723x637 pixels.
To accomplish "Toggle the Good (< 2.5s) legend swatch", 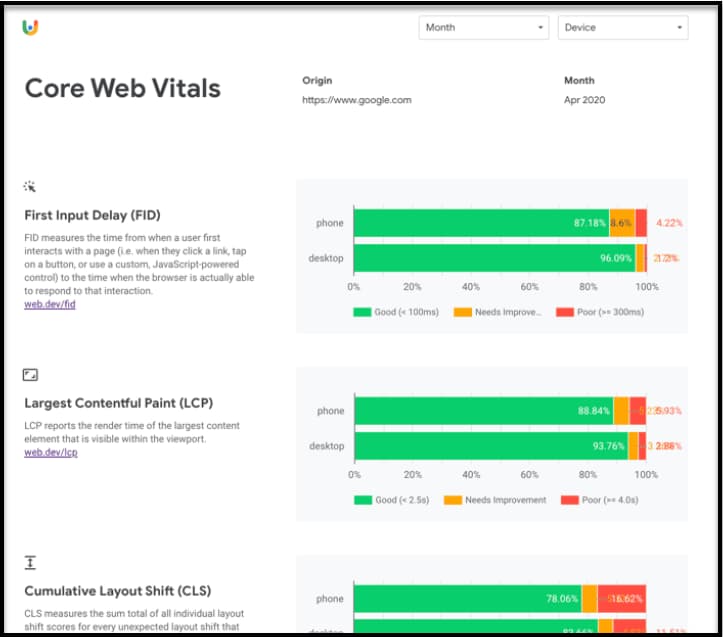I will tap(363, 500).
